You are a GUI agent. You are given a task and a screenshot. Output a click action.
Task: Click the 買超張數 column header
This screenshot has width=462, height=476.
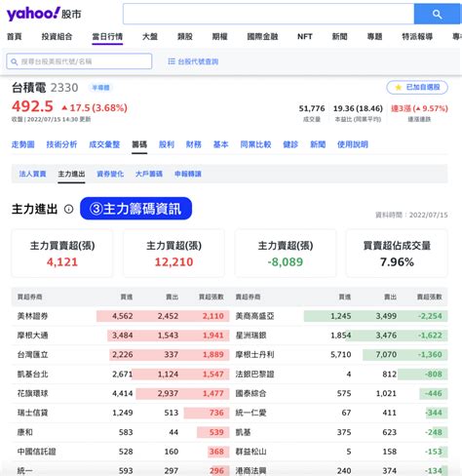tap(212, 297)
